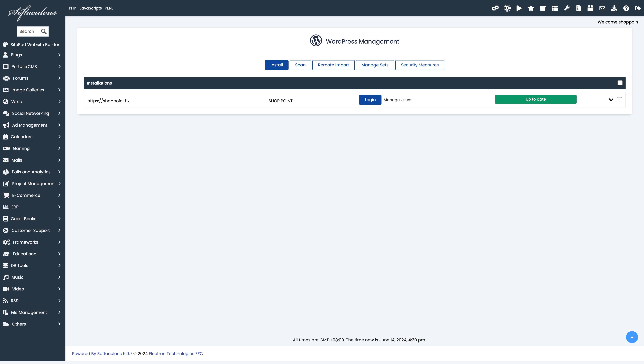Expand the Forums category chevron
Image resolution: width=644 pixels, height=364 pixels.
pyautogui.click(x=59, y=78)
